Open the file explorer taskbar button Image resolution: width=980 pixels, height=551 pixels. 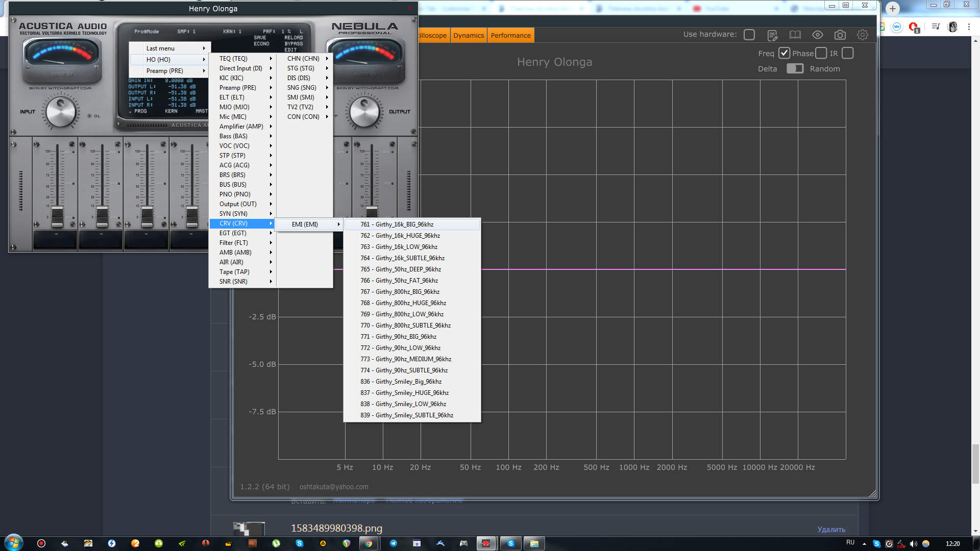[x=534, y=543]
